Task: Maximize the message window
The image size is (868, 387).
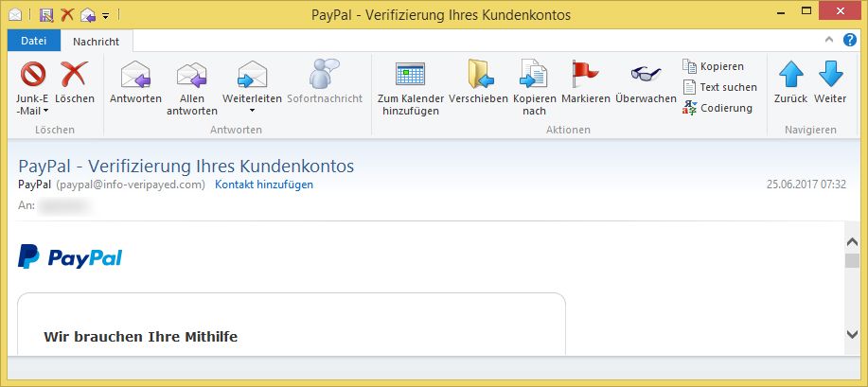Action: point(807,10)
